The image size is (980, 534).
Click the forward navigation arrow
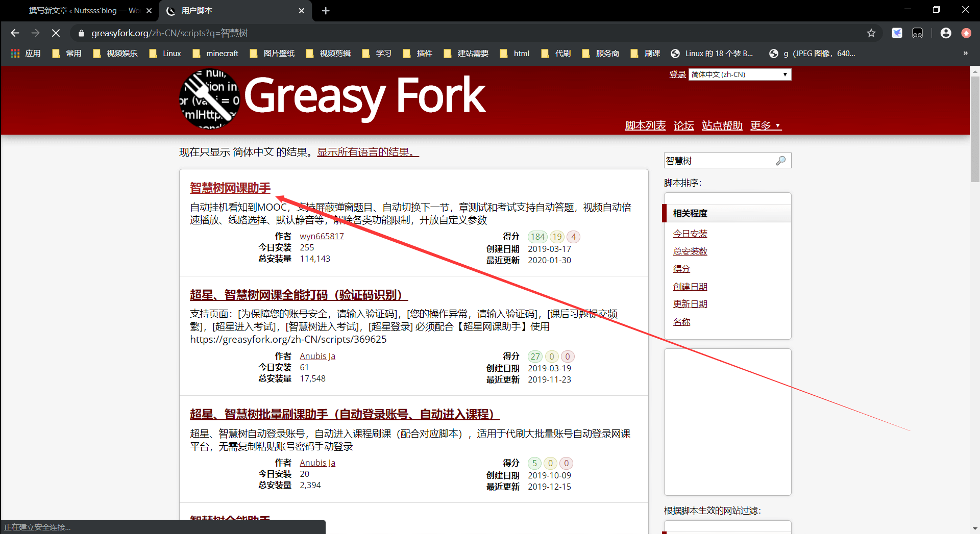tap(35, 33)
